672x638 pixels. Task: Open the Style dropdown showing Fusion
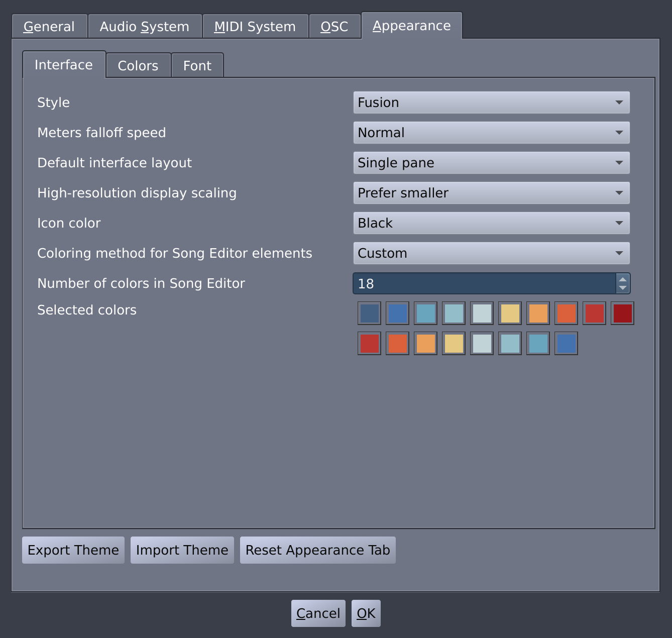[x=491, y=102]
